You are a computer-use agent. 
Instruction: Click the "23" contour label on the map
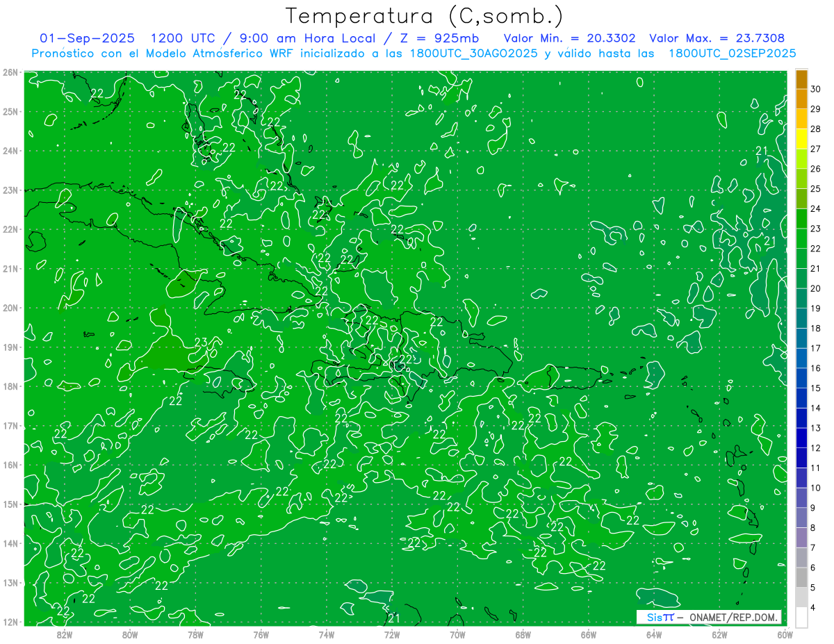pyautogui.click(x=201, y=342)
